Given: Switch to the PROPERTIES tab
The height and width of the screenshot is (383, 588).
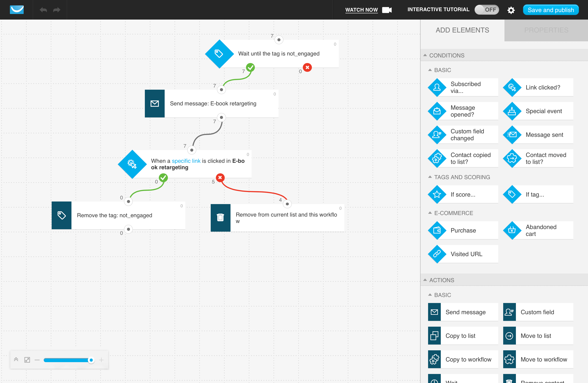Looking at the screenshot, I should 546,30.
